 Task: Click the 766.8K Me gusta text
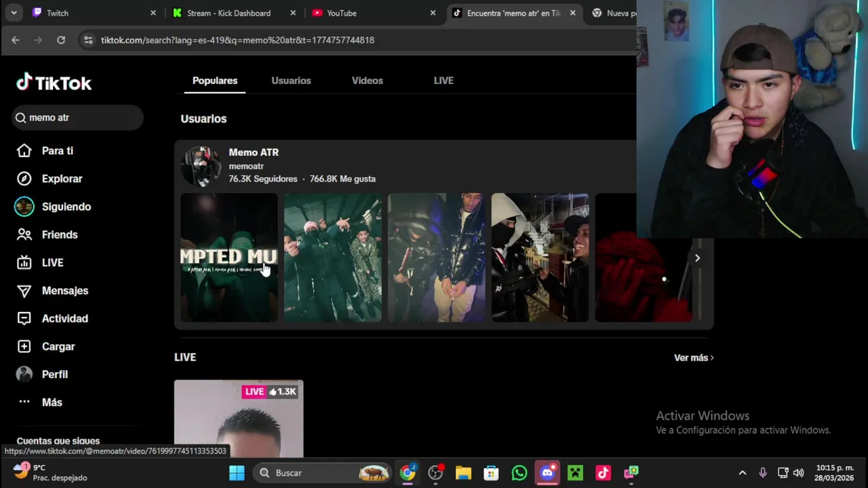pyautogui.click(x=342, y=179)
